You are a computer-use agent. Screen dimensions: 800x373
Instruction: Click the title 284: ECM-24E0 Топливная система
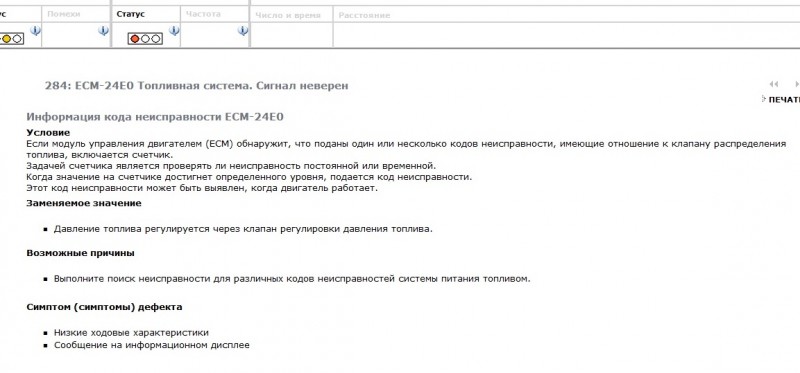(x=196, y=86)
